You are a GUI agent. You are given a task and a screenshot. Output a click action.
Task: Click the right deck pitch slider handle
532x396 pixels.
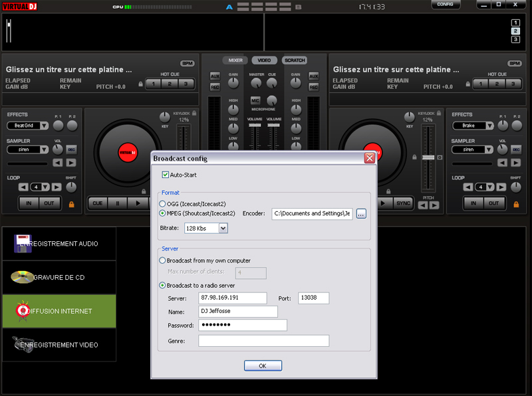pyautogui.click(x=428, y=157)
